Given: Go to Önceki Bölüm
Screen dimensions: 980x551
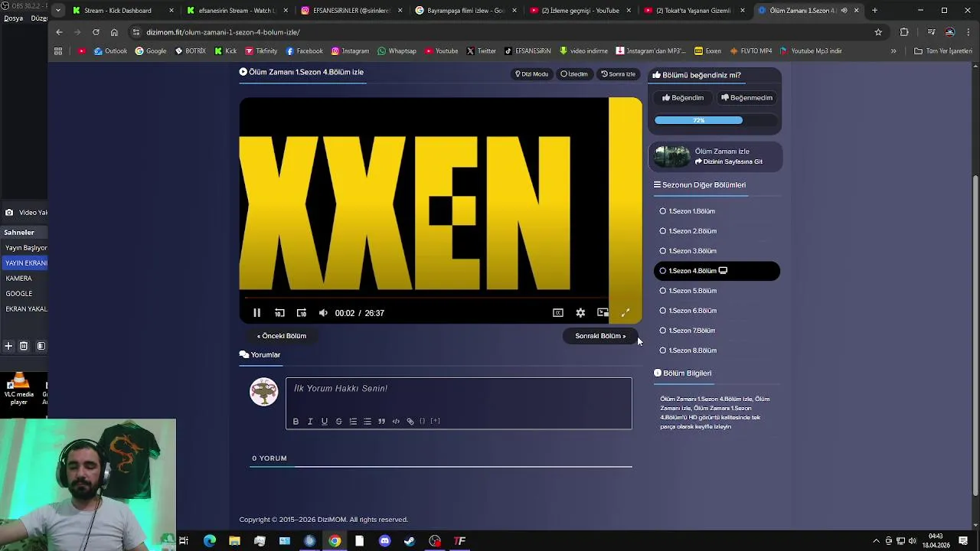Looking at the screenshot, I should [282, 336].
